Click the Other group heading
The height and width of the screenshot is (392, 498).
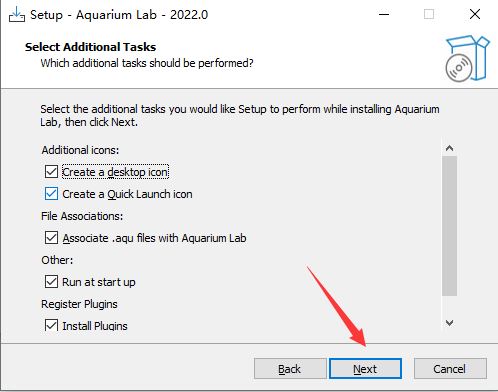[x=57, y=260]
